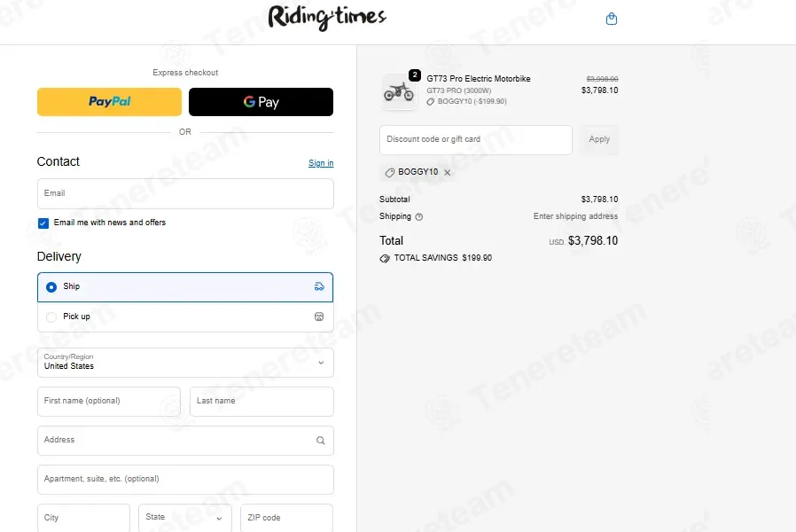Focus the ZIP code field

pyautogui.click(x=287, y=518)
